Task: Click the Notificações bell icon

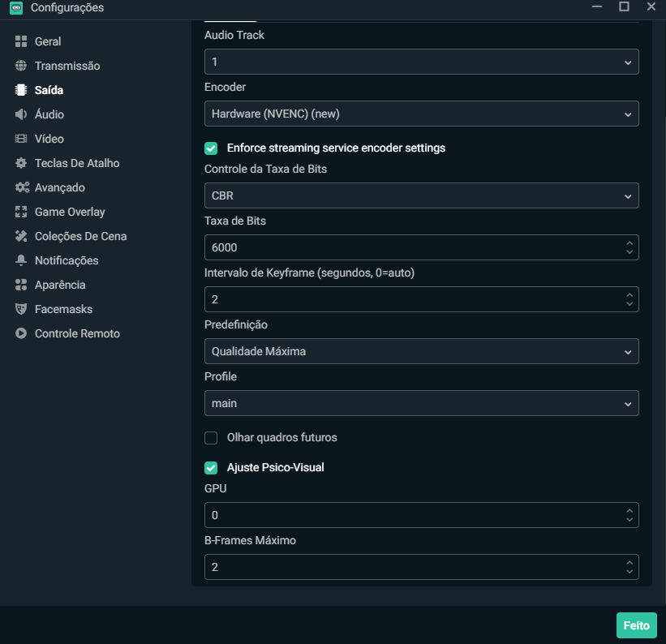Action: pos(21,260)
